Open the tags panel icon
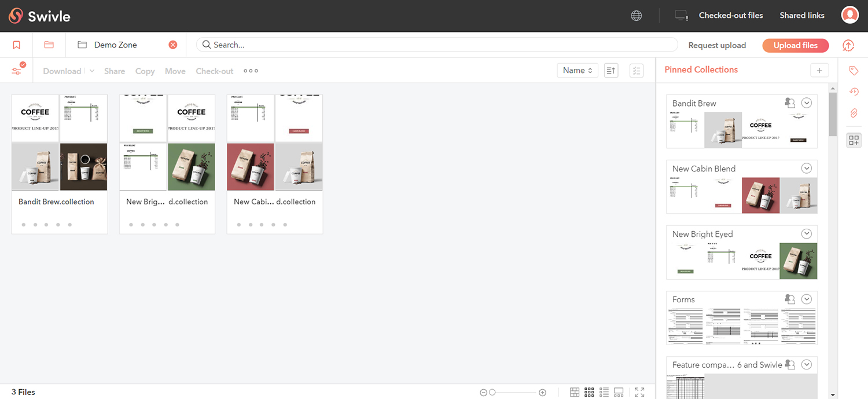Viewport: 868px width, 399px height. coord(854,71)
